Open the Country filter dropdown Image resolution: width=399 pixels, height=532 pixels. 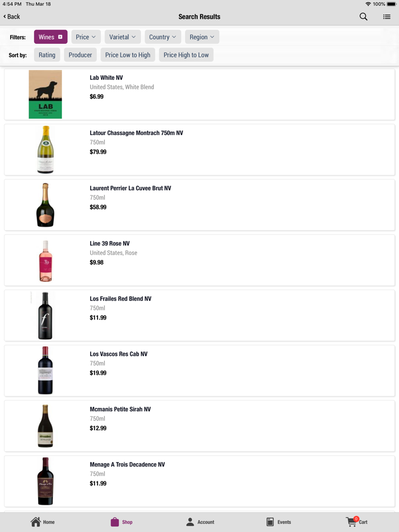pos(162,36)
